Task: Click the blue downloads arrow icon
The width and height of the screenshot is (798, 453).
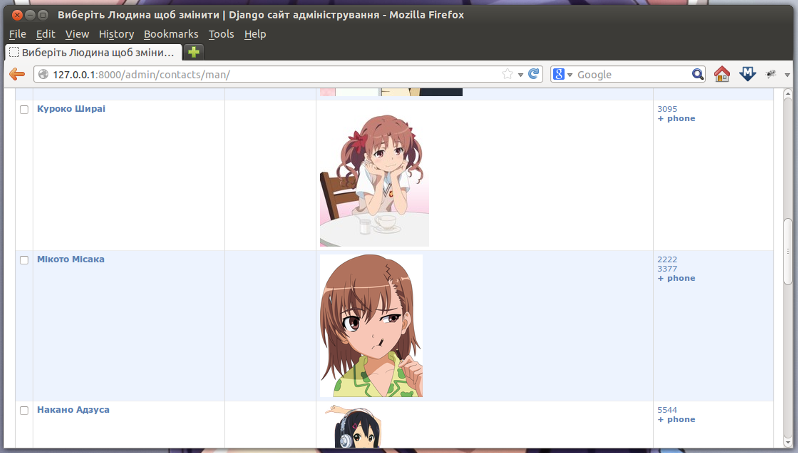Action: click(747, 74)
